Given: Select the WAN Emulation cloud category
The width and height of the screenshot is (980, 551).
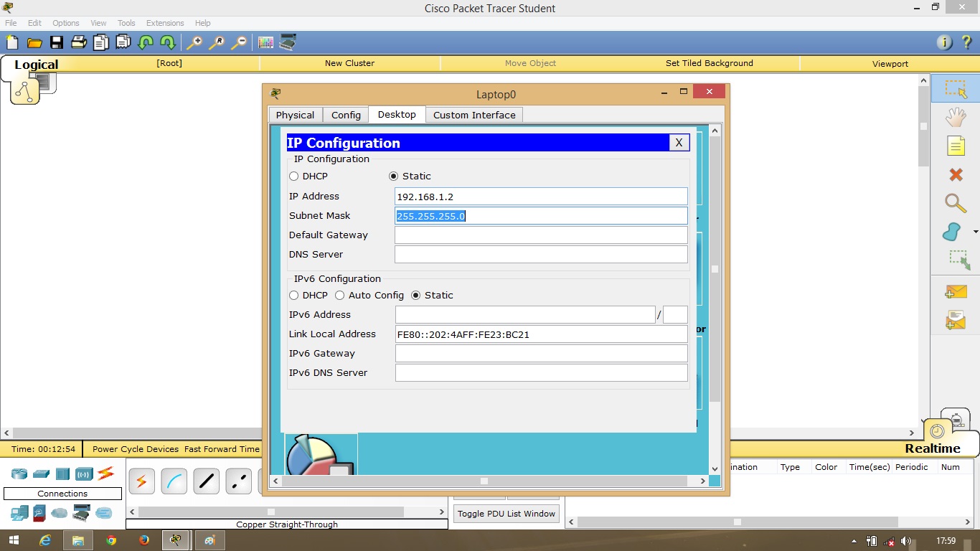Looking at the screenshot, I should [59, 513].
